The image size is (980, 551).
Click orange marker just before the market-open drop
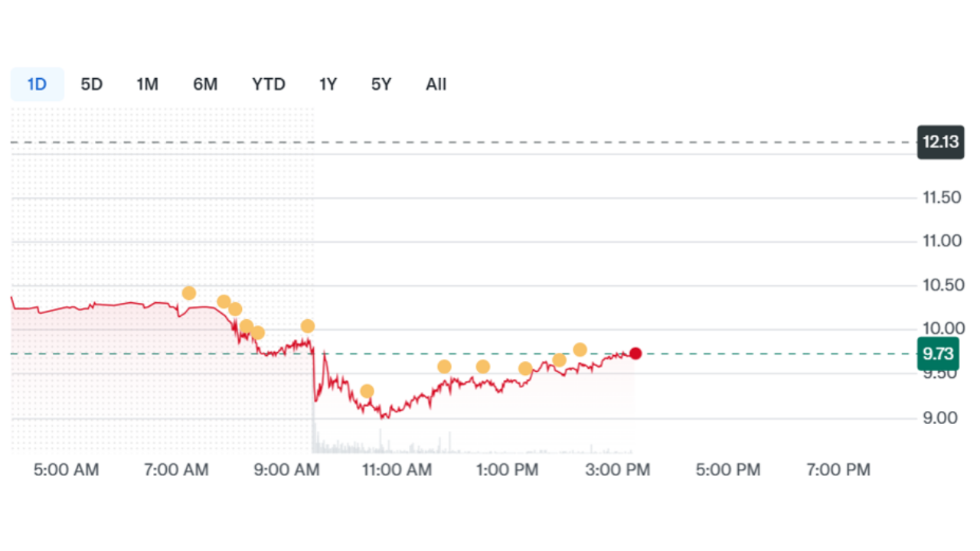click(x=308, y=327)
